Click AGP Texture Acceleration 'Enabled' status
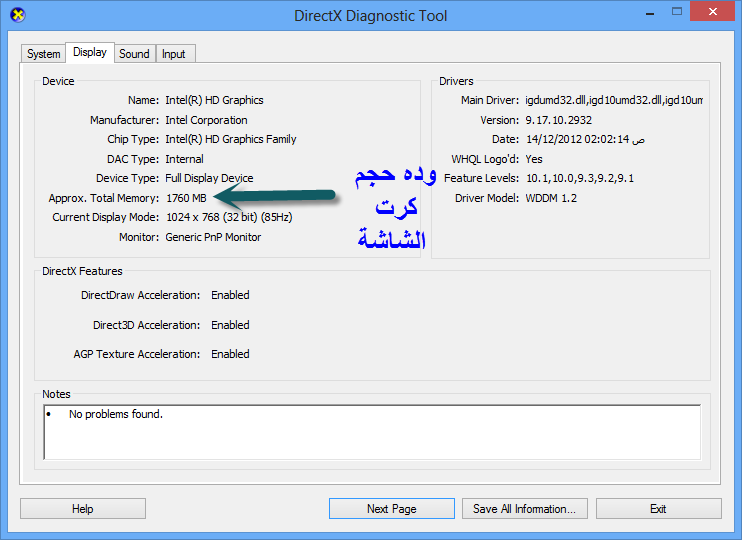This screenshot has height=540, width=742. point(230,354)
